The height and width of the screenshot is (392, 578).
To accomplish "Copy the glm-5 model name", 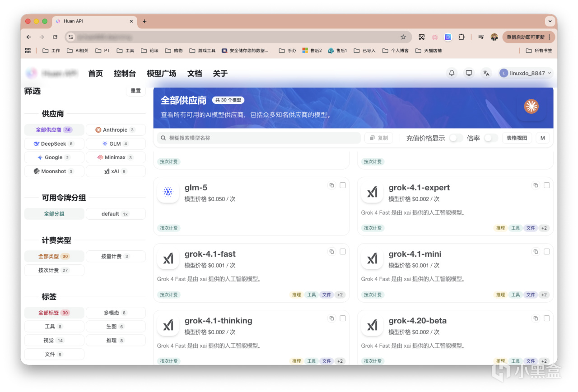I will (332, 185).
